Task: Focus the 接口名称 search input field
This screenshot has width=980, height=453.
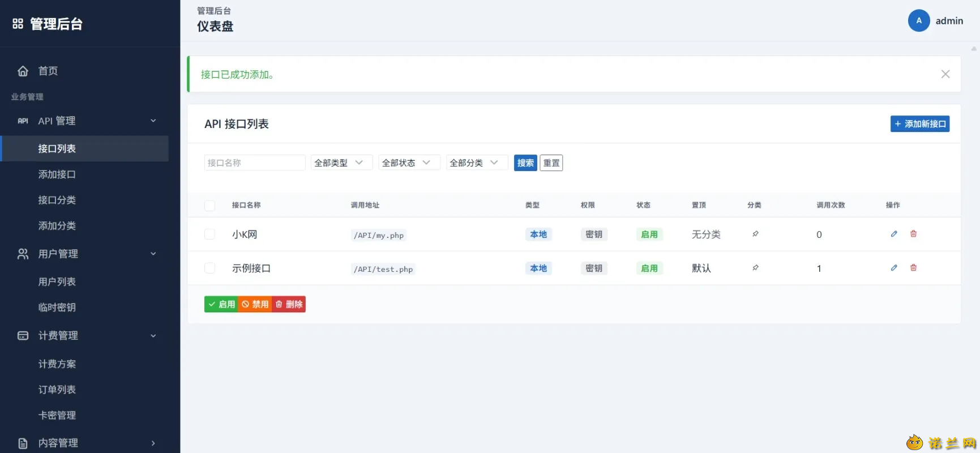Action: (255, 163)
